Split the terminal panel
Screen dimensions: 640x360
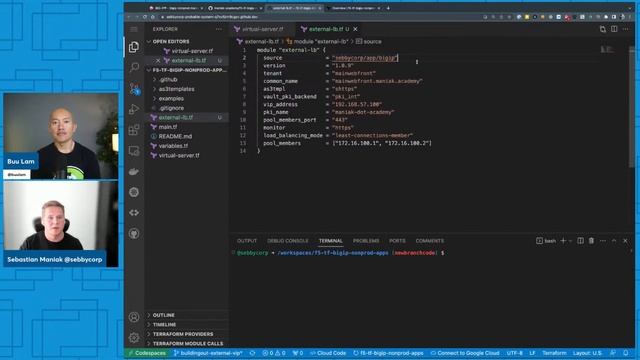(580, 241)
